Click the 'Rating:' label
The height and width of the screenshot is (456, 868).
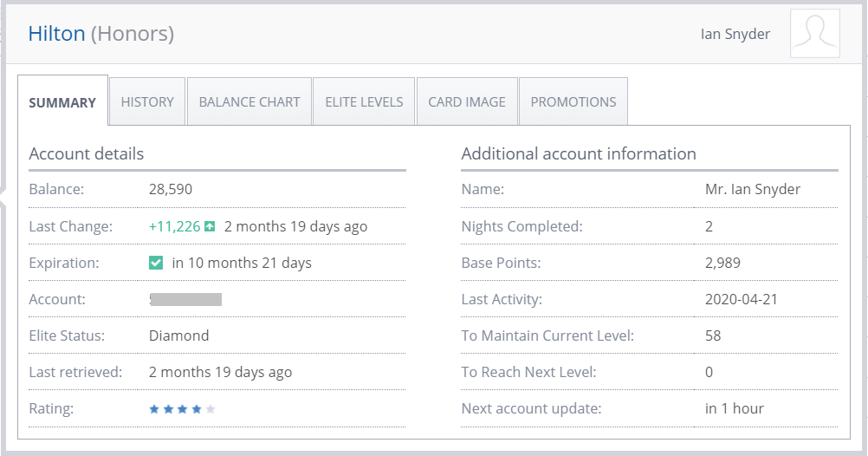pyautogui.click(x=51, y=409)
